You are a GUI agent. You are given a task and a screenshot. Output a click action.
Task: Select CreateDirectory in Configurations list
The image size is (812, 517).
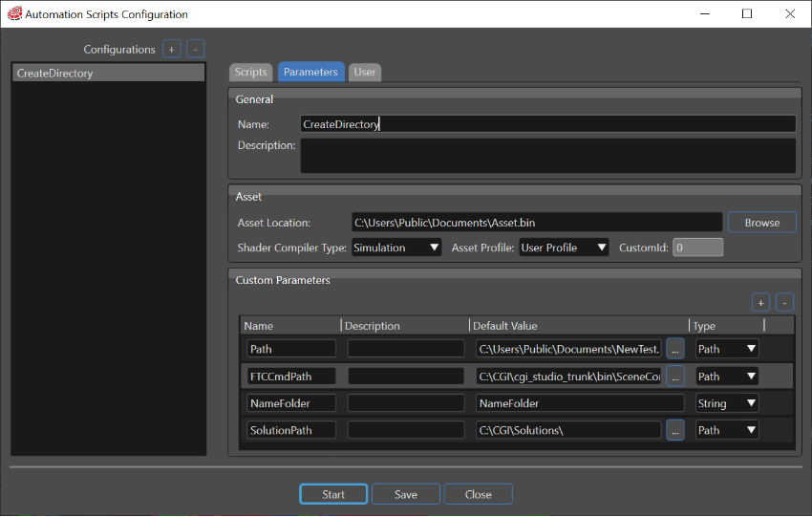tap(108, 73)
